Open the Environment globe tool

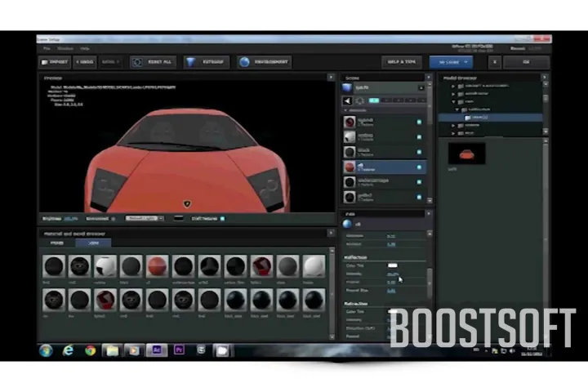click(243, 62)
